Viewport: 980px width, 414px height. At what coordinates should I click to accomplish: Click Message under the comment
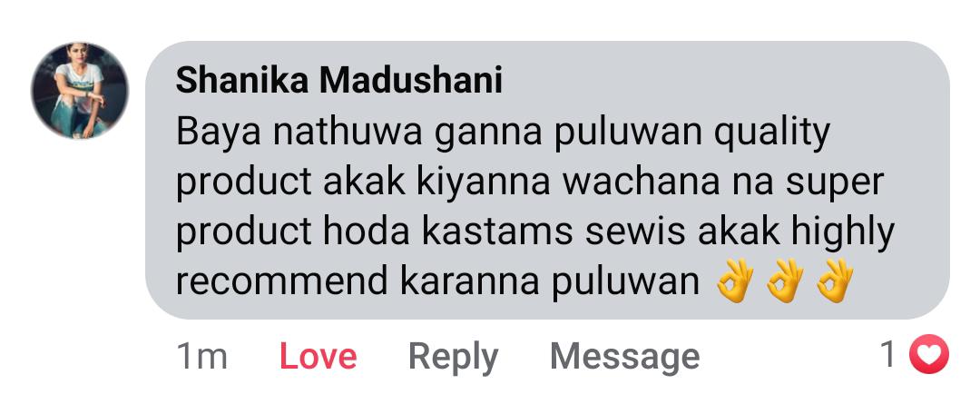tap(624, 357)
